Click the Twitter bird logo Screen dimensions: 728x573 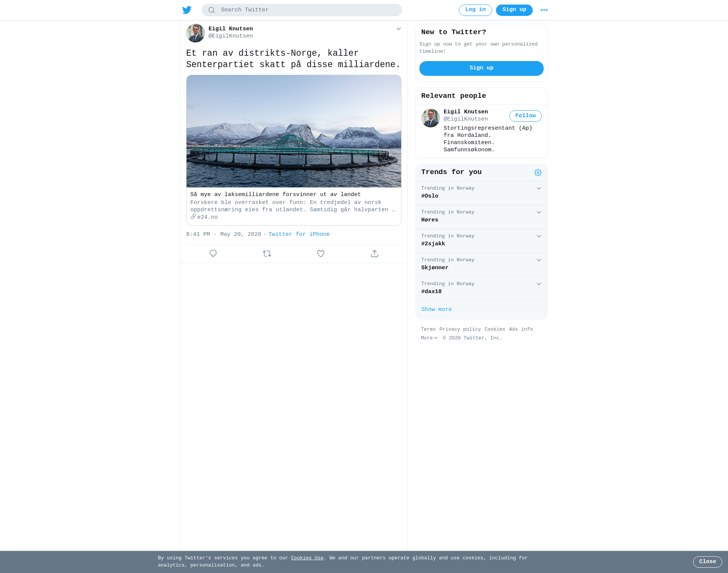[187, 10]
